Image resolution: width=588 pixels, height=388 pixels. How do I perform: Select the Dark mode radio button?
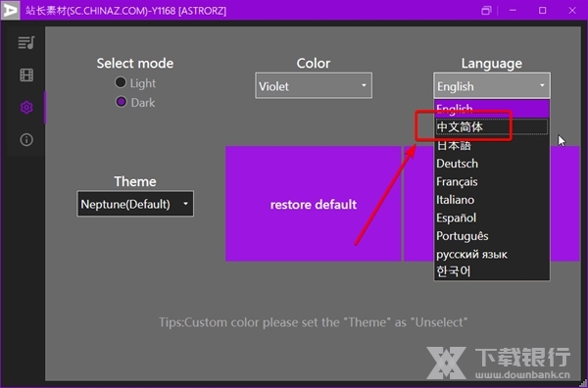pos(121,102)
